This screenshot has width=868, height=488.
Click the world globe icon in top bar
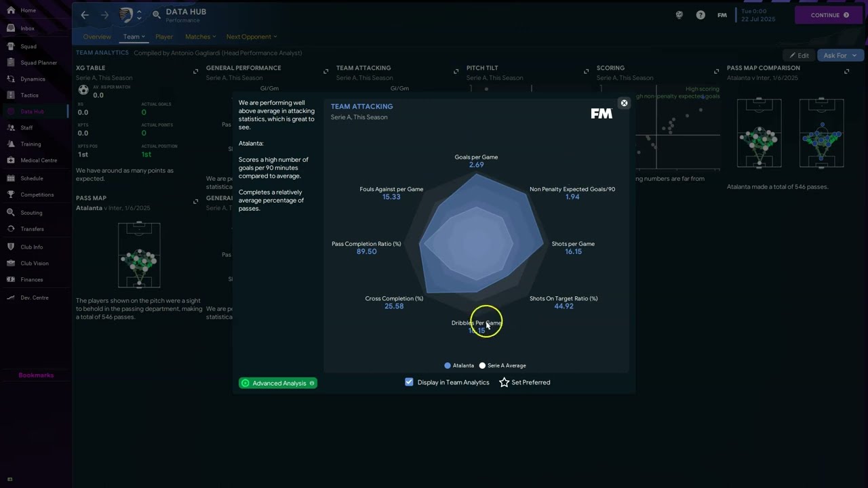[x=679, y=15]
